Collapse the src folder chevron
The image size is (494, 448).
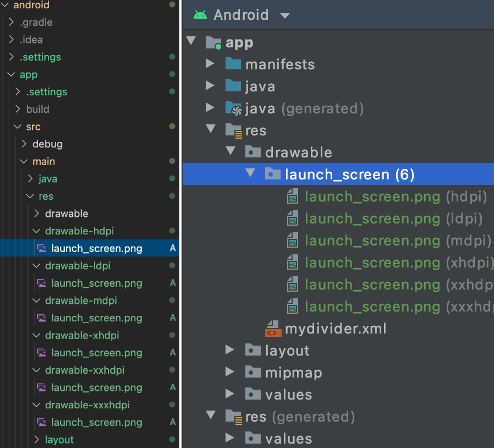(18, 127)
